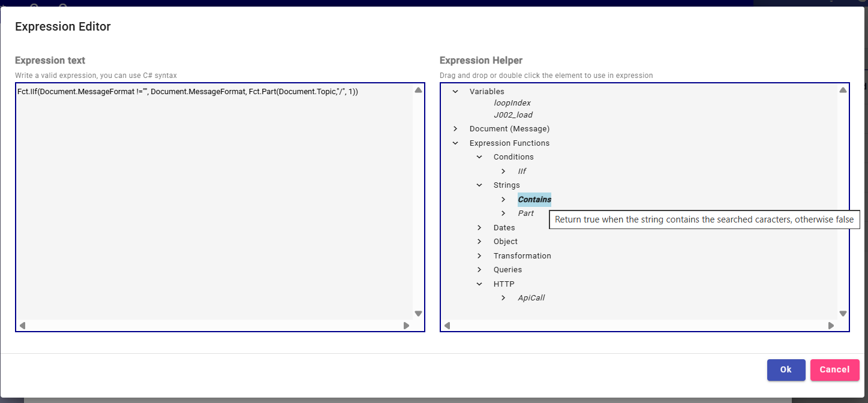
Task: Expand the Object functions category
Action: point(479,242)
